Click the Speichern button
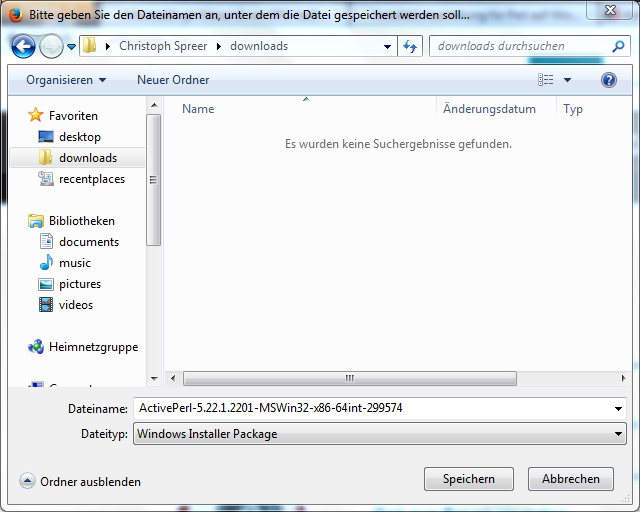 click(x=468, y=479)
